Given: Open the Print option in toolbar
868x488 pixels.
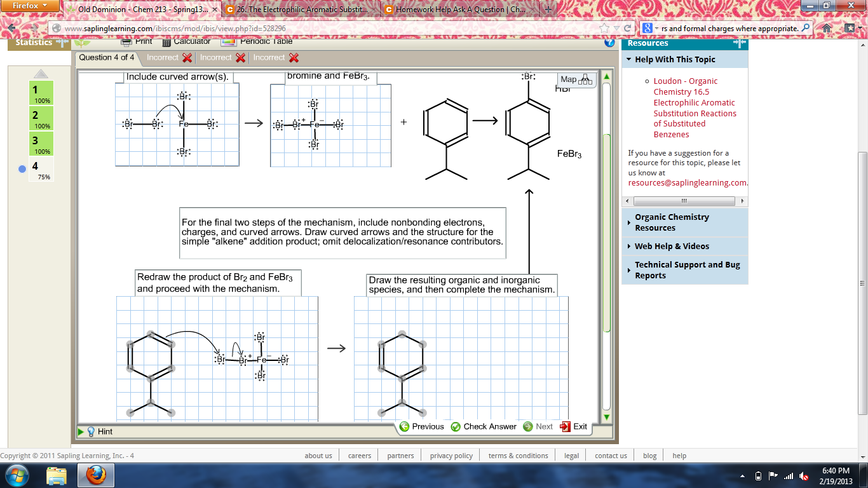Looking at the screenshot, I should pos(137,41).
